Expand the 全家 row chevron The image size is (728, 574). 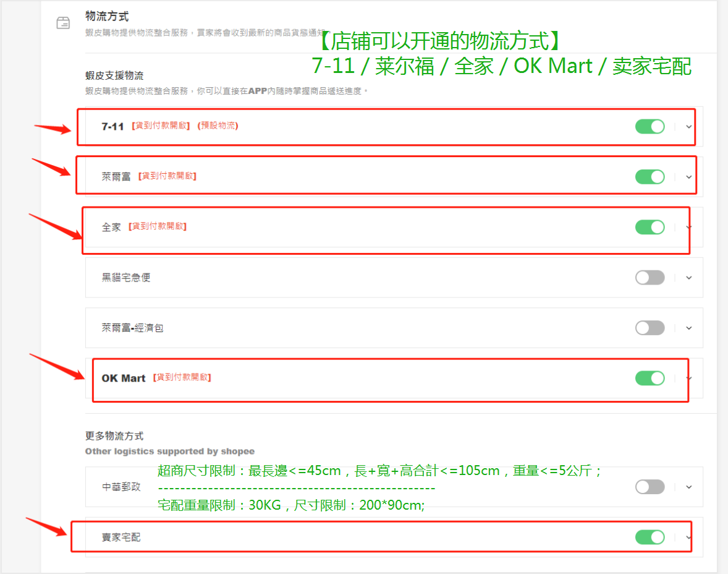(689, 227)
